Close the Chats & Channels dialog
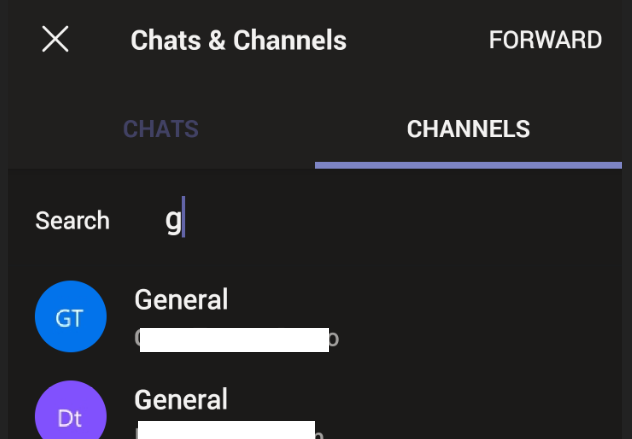This screenshot has height=439, width=632. [55, 40]
